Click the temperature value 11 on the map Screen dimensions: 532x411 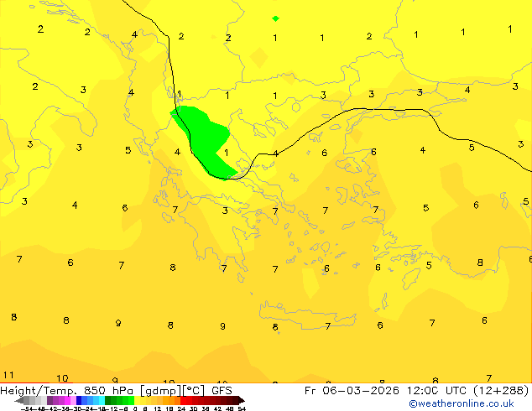[8, 375]
